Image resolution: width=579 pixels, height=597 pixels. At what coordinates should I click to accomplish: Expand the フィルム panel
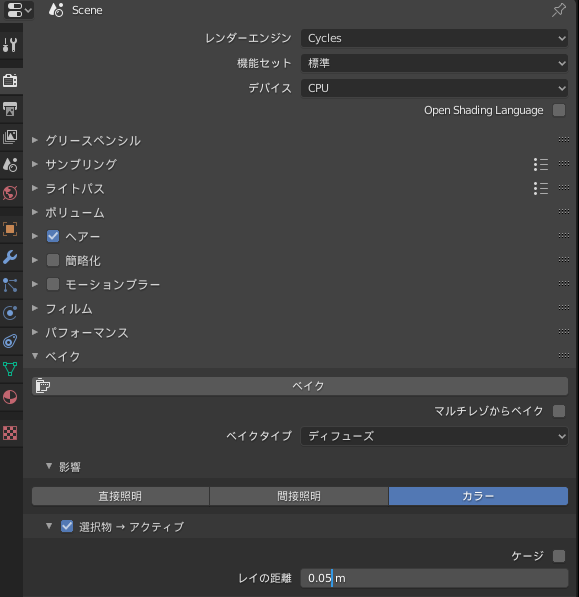[35, 308]
